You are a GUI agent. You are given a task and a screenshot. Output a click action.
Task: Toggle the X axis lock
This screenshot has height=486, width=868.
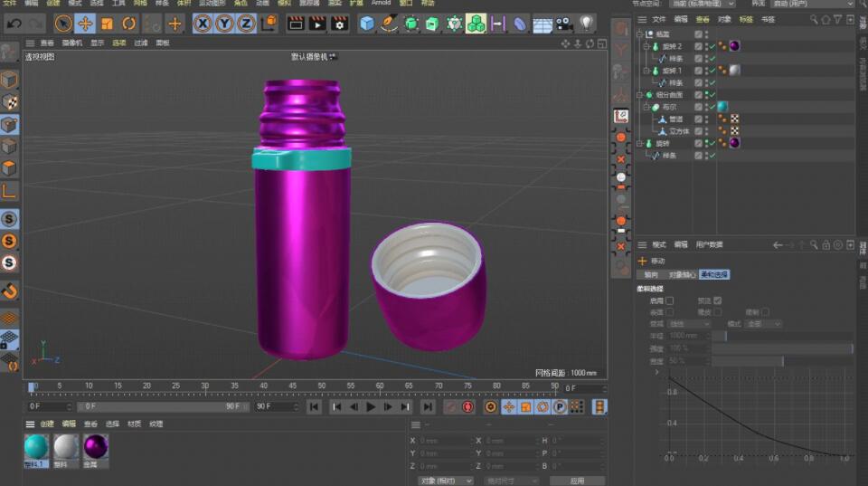[x=203, y=24]
